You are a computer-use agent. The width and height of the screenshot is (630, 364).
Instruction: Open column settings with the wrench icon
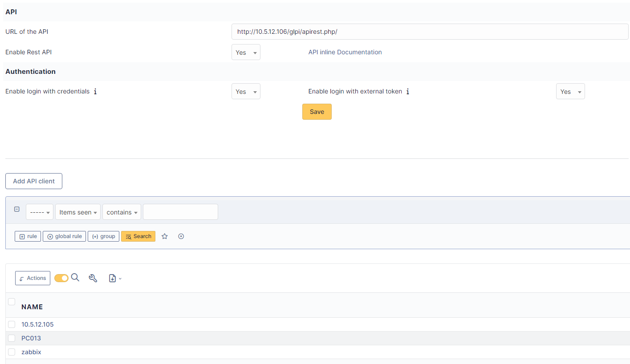[93, 278]
